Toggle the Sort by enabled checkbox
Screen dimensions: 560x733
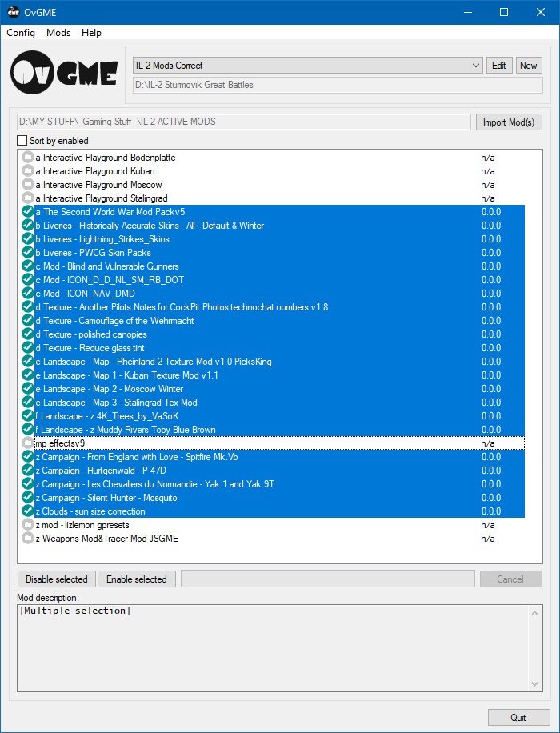(22, 140)
